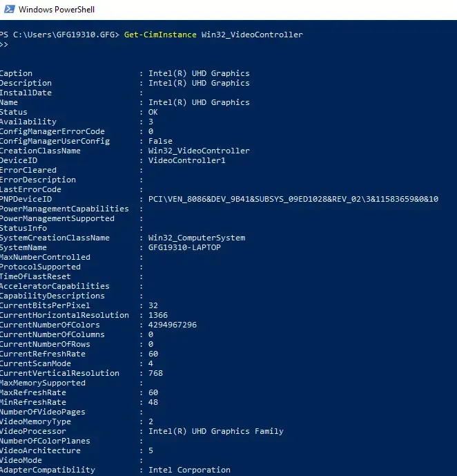Click the CurrentScanMode value 4
This screenshot has height=476, width=457.
pos(150,363)
